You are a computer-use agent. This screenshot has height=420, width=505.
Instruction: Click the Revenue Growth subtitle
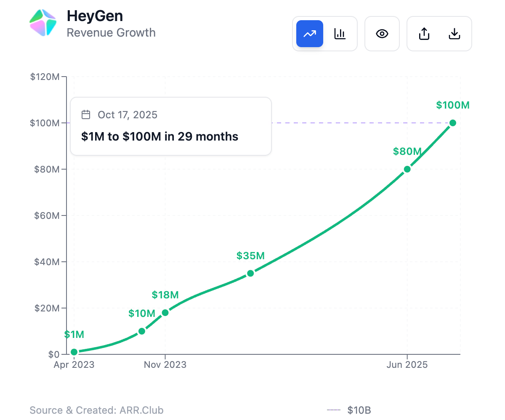click(111, 33)
